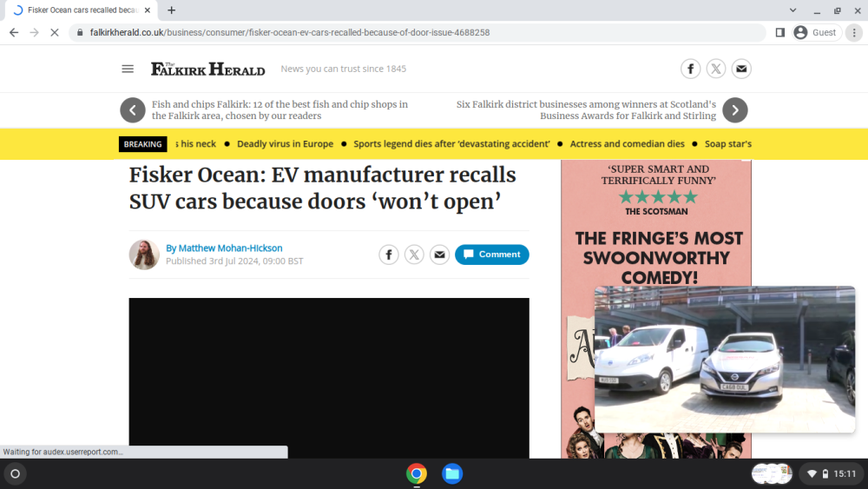
Task: Open the Files app in the shelf
Action: tap(452, 474)
